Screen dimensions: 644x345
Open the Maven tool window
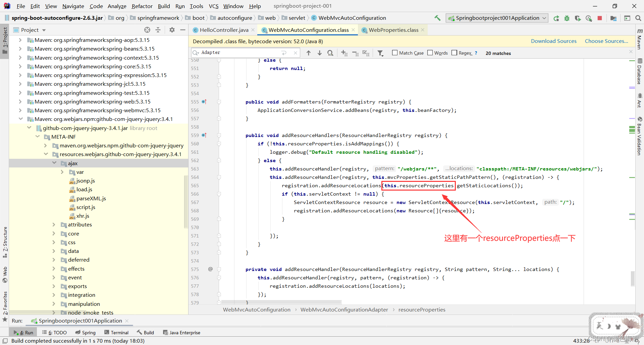640,39
